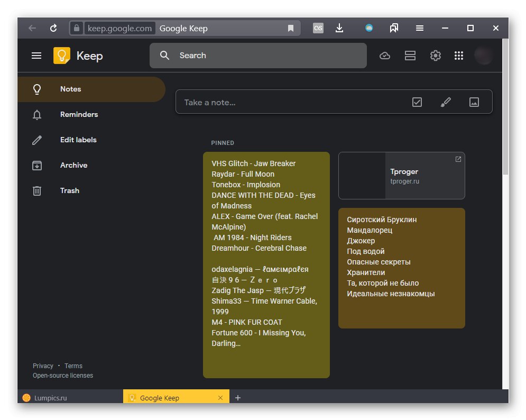Click 'Идеальные незнакомцы' line in note
The image size is (526, 420).
pyautogui.click(x=391, y=294)
